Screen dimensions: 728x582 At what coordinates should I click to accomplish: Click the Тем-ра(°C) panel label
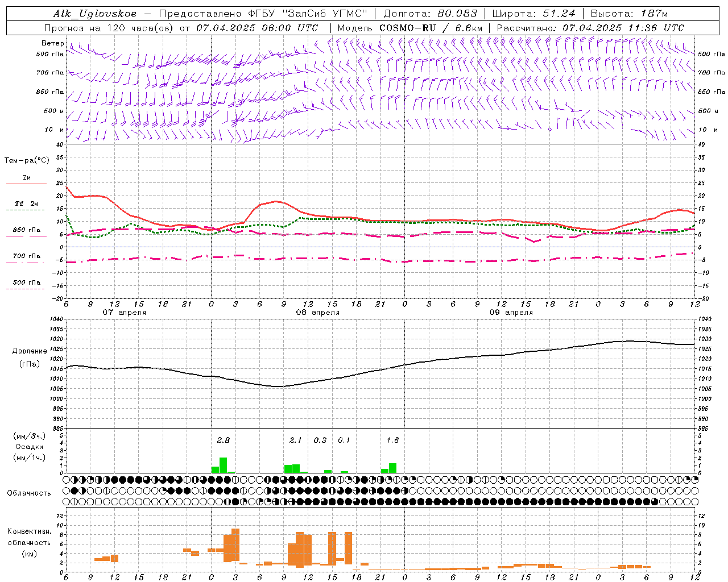[x=27, y=161]
